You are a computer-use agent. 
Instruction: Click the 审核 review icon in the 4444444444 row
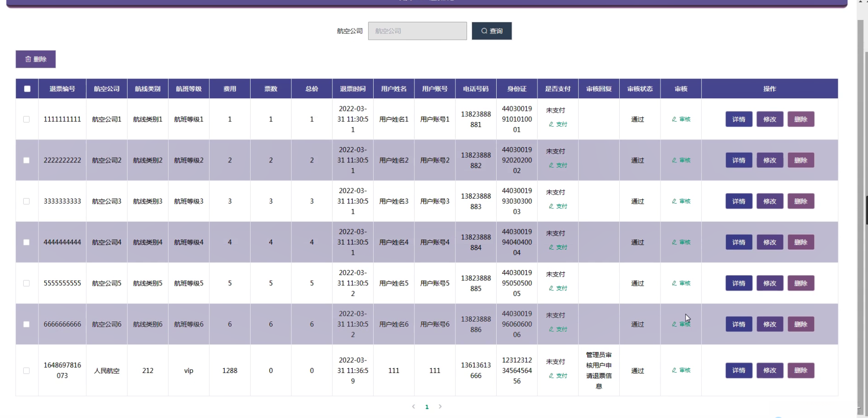click(681, 242)
